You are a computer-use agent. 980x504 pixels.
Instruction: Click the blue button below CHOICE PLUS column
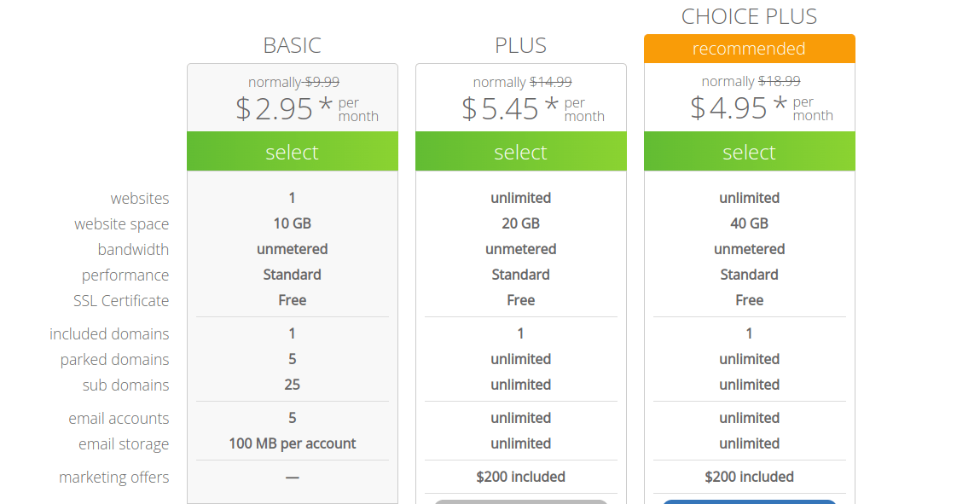point(749,502)
